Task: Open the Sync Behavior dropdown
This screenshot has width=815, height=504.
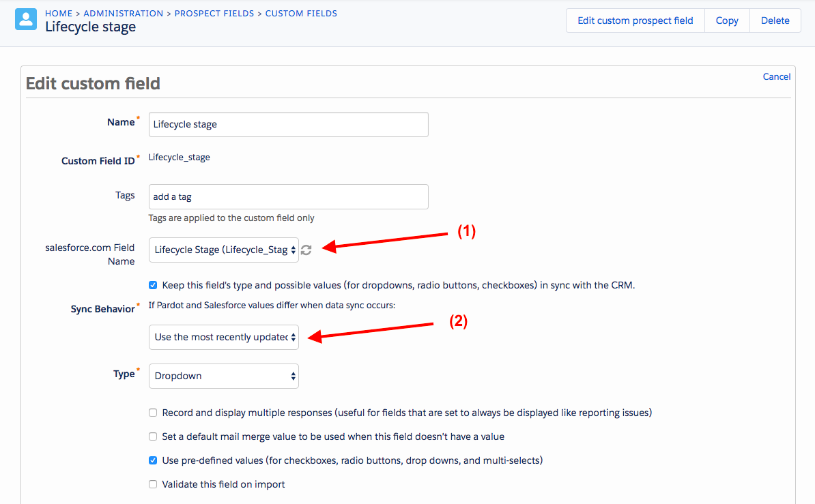Action: coord(223,337)
